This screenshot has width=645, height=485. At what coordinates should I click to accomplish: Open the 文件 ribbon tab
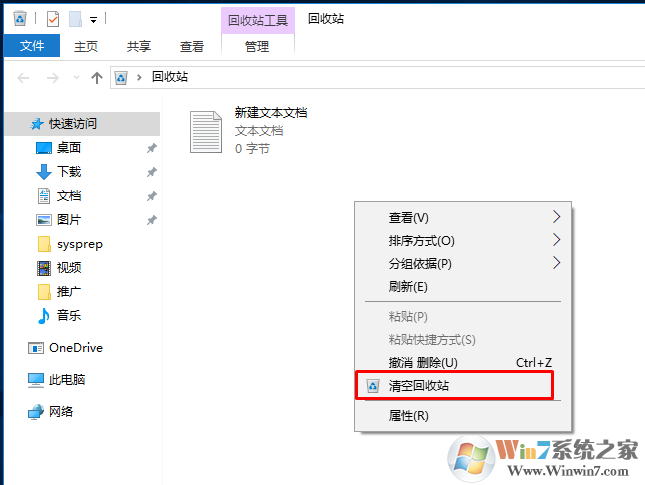31,46
